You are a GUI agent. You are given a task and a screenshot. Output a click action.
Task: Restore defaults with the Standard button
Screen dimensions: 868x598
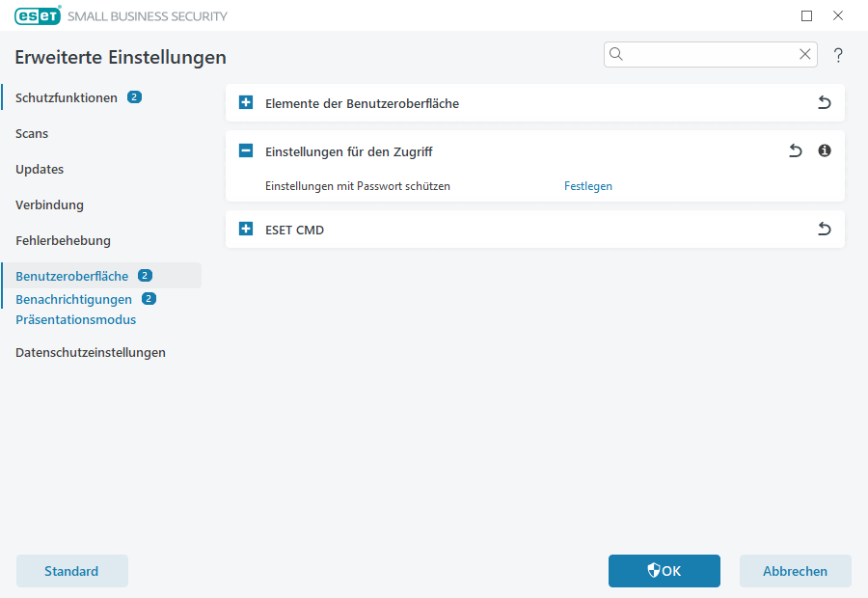click(71, 570)
